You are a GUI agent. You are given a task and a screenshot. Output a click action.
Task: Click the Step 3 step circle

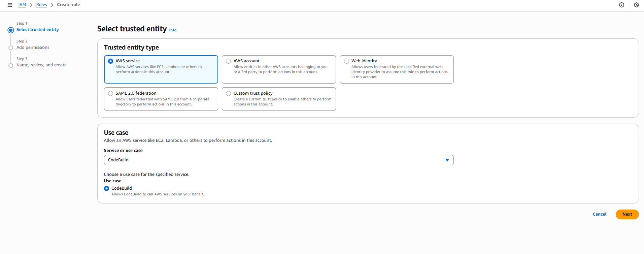[11, 65]
